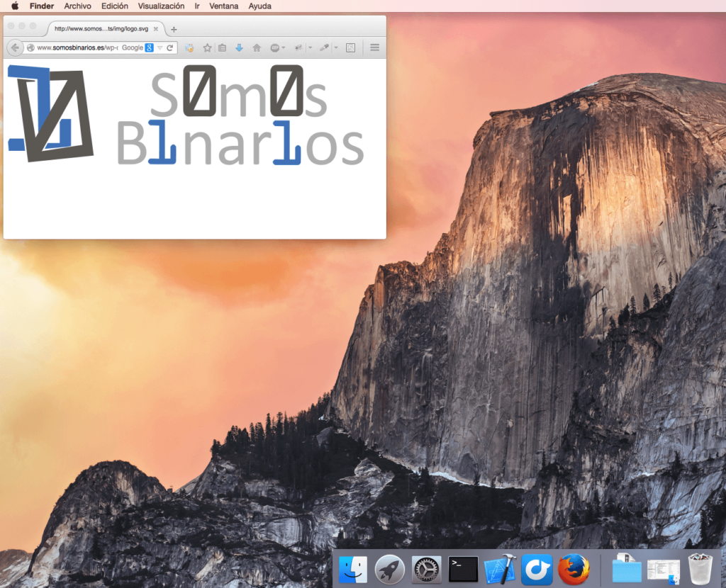Open the Visualización menu
The image size is (726, 588).
point(161,6)
